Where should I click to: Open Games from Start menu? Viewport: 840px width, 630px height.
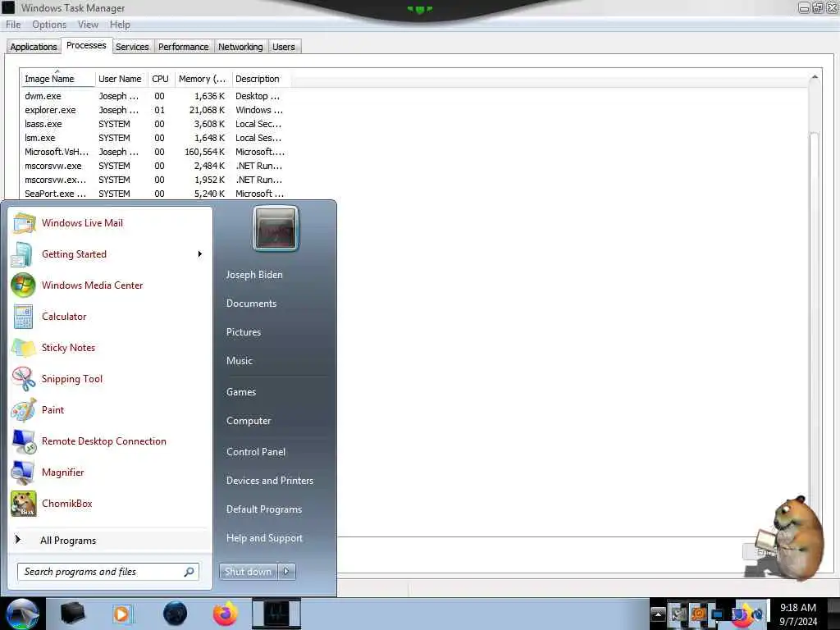pyautogui.click(x=241, y=391)
